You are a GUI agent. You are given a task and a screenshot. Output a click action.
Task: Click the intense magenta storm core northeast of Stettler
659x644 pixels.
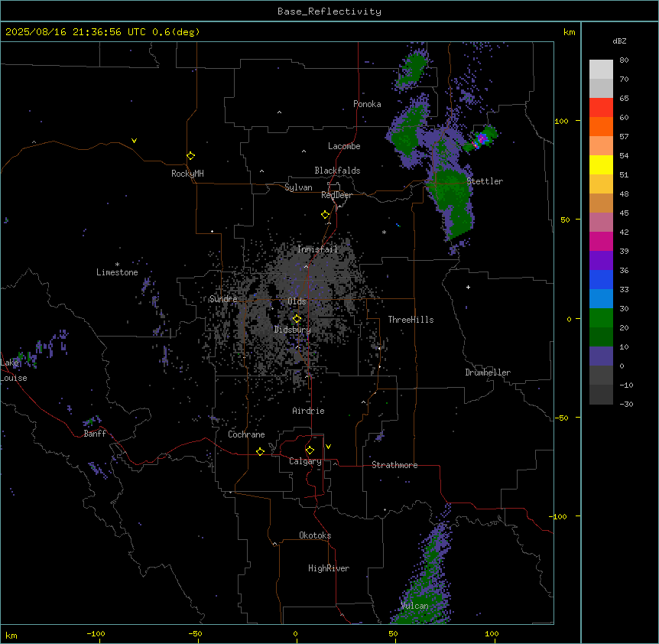[x=482, y=138]
